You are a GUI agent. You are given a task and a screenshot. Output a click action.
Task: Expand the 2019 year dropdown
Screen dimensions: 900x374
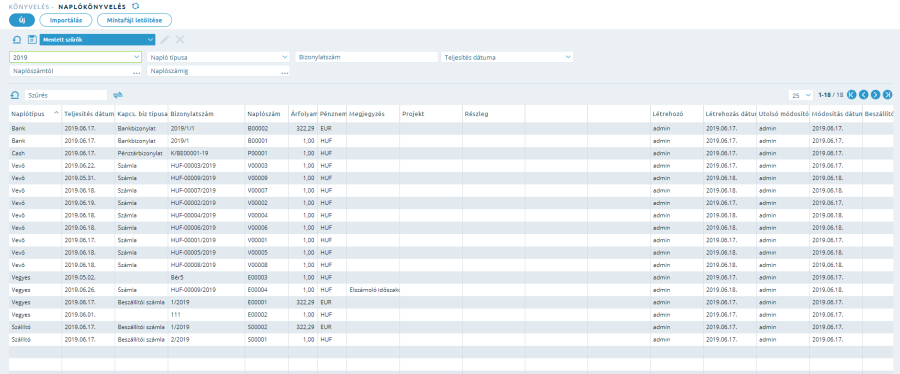click(75, 57)
